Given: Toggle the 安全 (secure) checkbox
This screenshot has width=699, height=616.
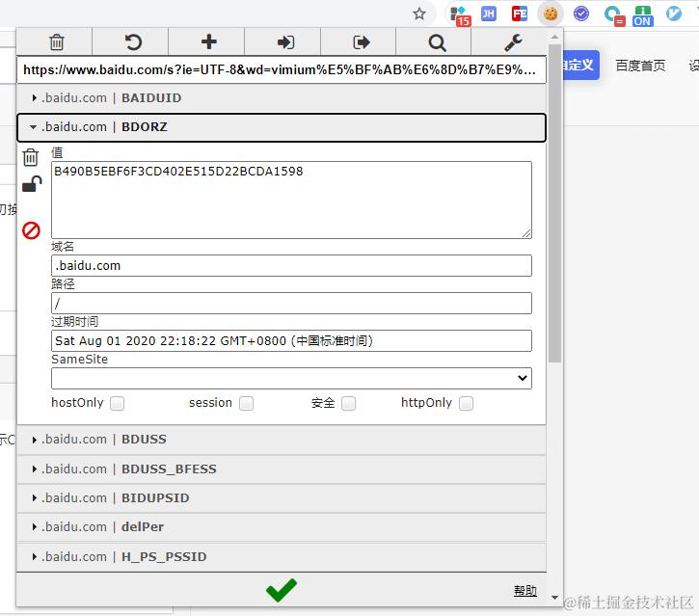Looking at the screenshot, I should tap(349, 403).
